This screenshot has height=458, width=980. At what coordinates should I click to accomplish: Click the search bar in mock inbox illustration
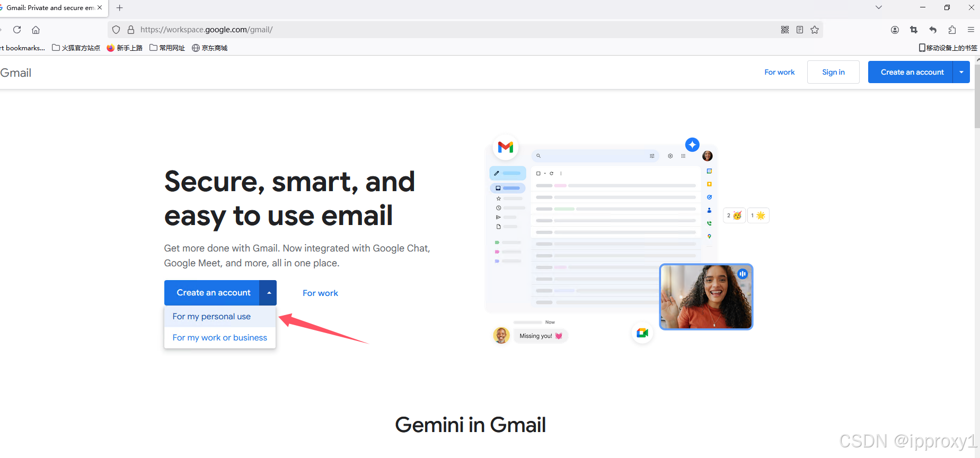[x=596, y=156]
